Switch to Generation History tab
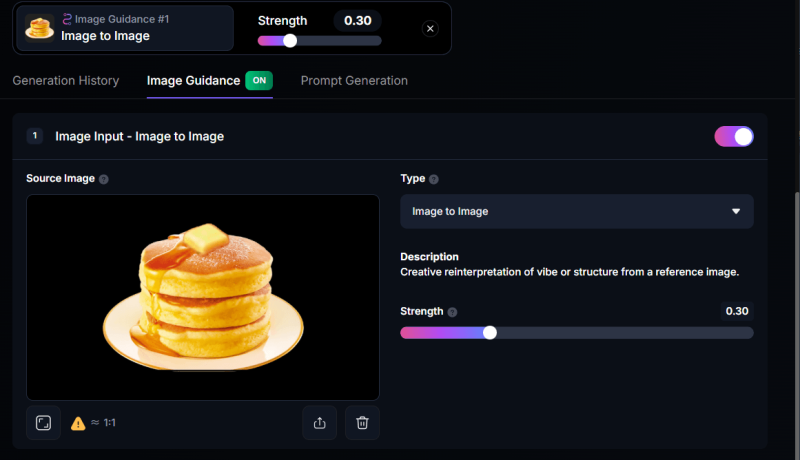This screenshot has width=800, height=460. pyautogui.click(x=66, y=80)
